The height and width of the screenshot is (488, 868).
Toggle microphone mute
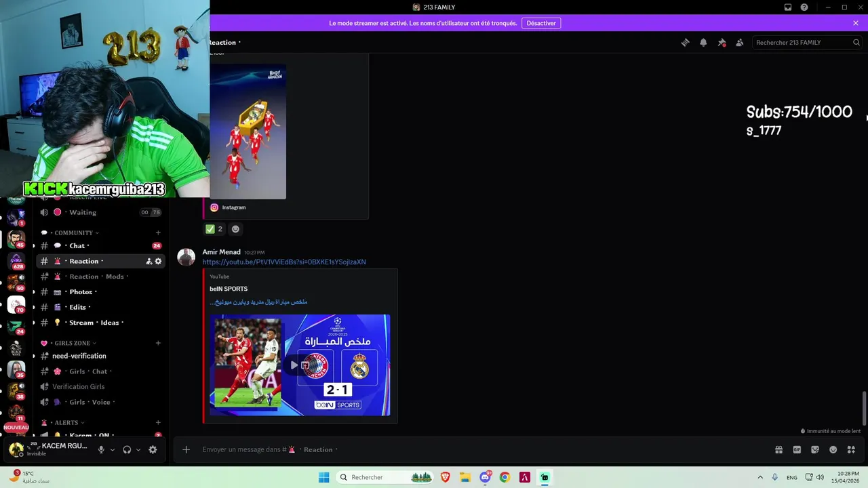point(101,449)
